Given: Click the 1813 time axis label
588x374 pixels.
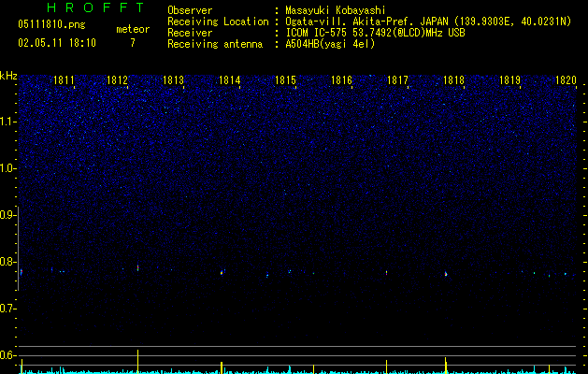Looking at the screenshot, I should click(x=173, y=80).
